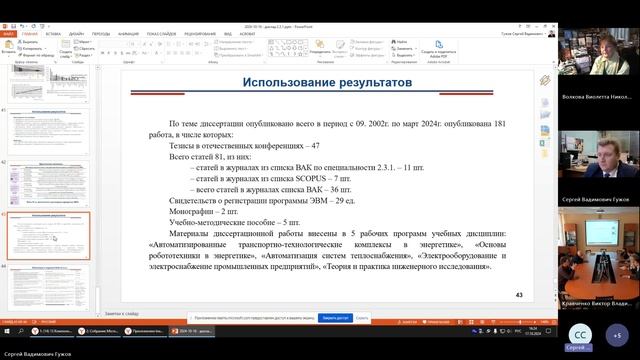Open the ФАЙЛ (File) tab
This screenshot has height=360, width=640.
point(8,34)
